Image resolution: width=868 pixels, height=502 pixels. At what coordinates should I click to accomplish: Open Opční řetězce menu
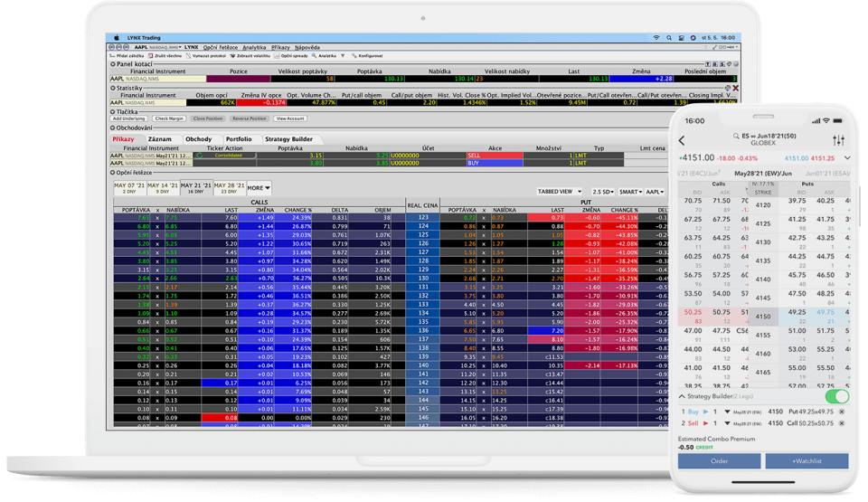pos(221,47)
